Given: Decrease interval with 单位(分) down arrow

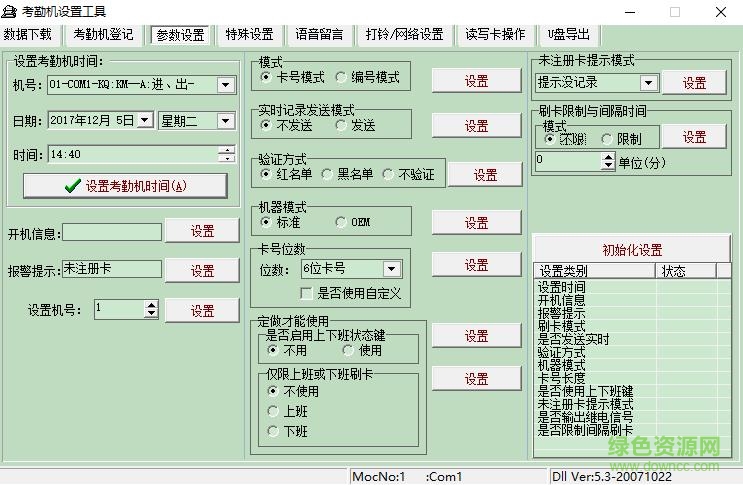Looking at the screenshot, I should coord(608,166).
